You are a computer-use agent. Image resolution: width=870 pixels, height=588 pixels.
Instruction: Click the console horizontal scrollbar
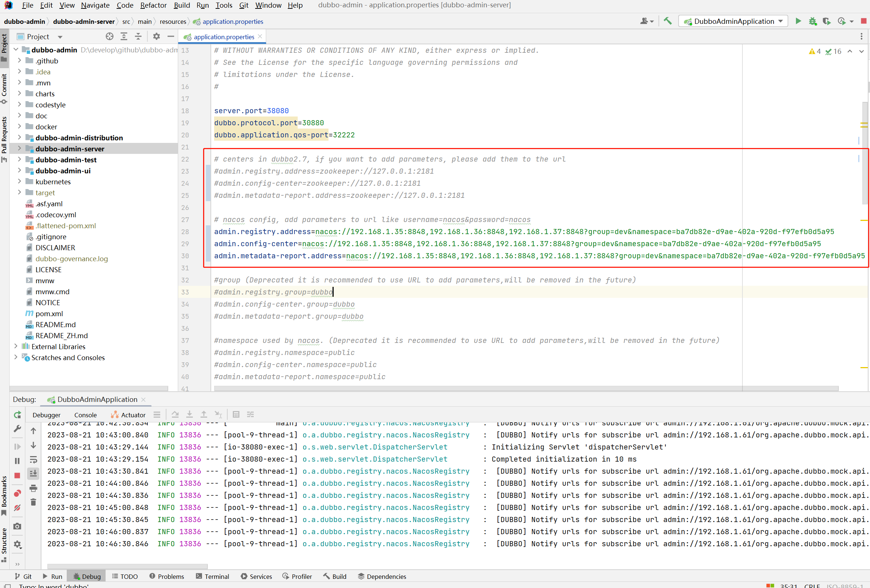[x=127, y=566]
